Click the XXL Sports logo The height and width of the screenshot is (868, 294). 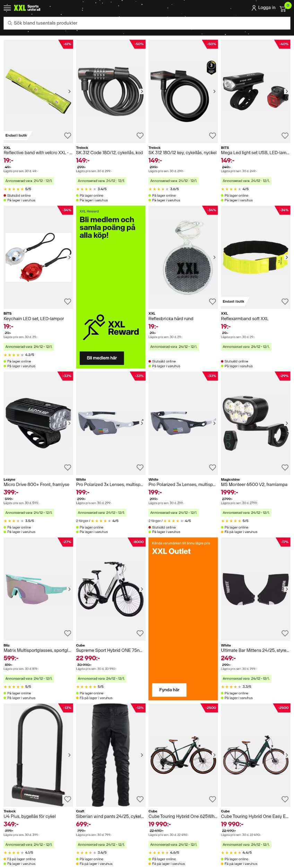click(27, 8)
